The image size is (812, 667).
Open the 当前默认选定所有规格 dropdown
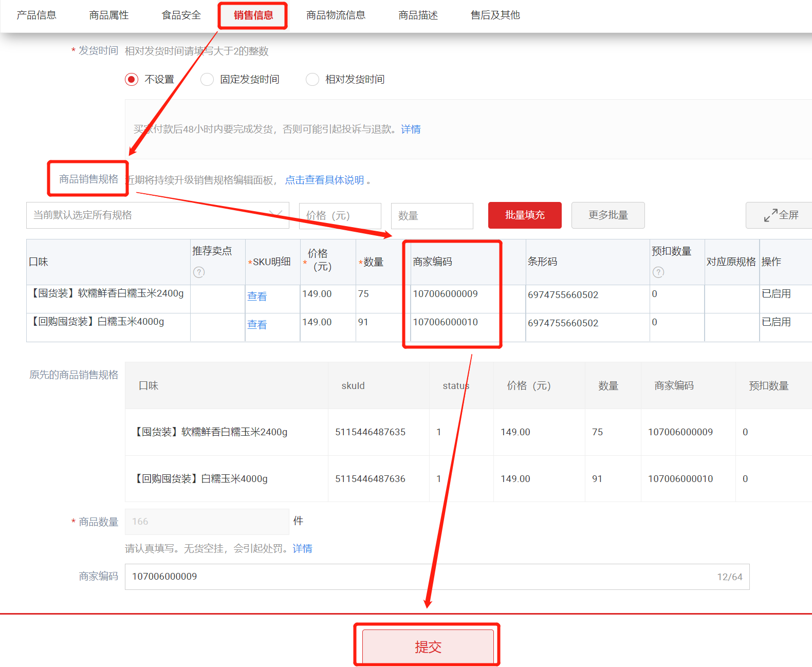tap(158, 215)
